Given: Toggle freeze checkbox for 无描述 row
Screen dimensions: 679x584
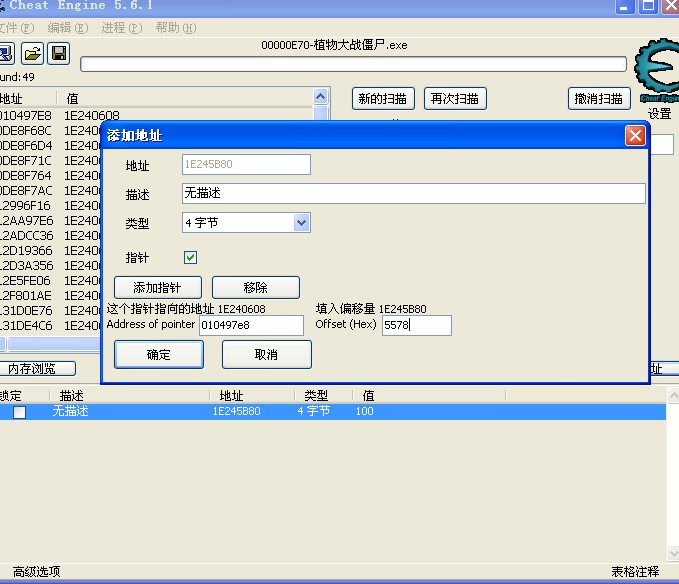Looking at the screenshot, I should coord(19,412).
